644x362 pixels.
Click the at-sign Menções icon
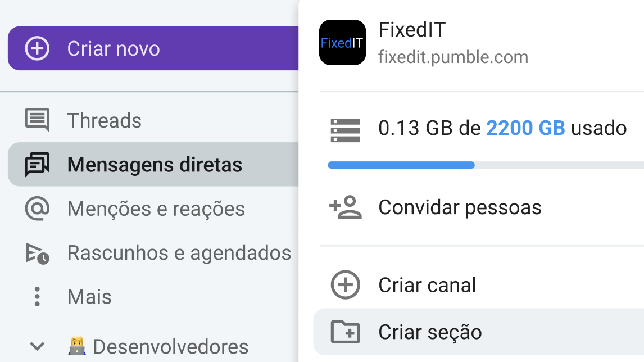click(x=37, y=209)
